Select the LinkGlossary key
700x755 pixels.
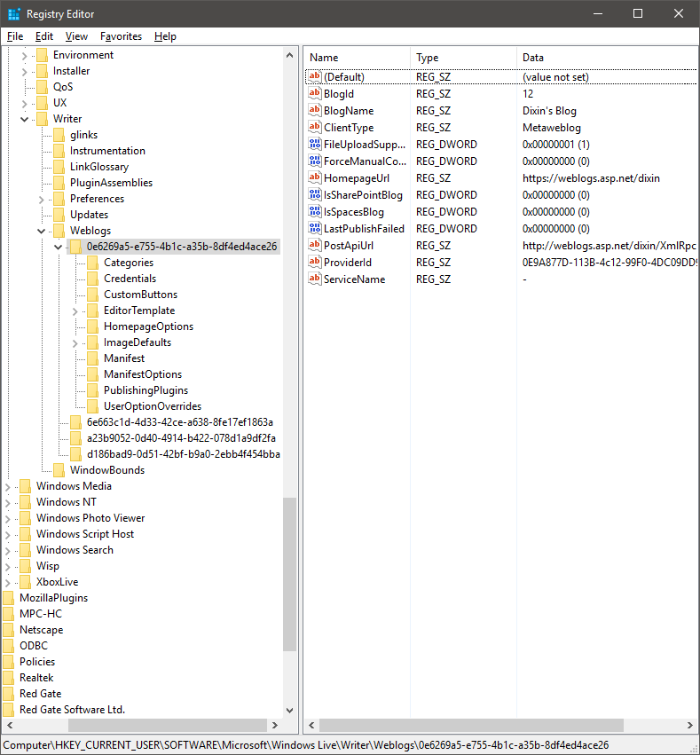tap(99, 167)
